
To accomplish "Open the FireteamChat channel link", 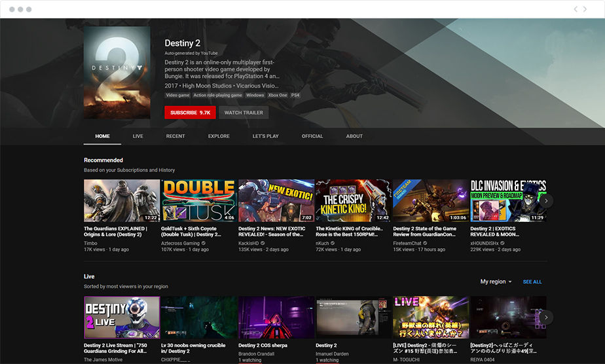I will [x=407, y=244].
